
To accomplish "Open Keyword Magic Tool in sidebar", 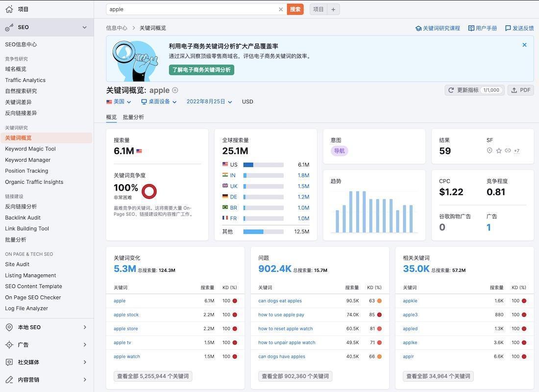I will point(30,149).
